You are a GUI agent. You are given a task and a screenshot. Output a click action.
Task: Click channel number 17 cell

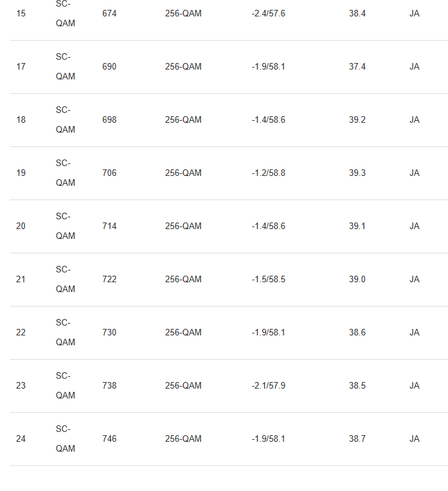[x=21, y=67]
